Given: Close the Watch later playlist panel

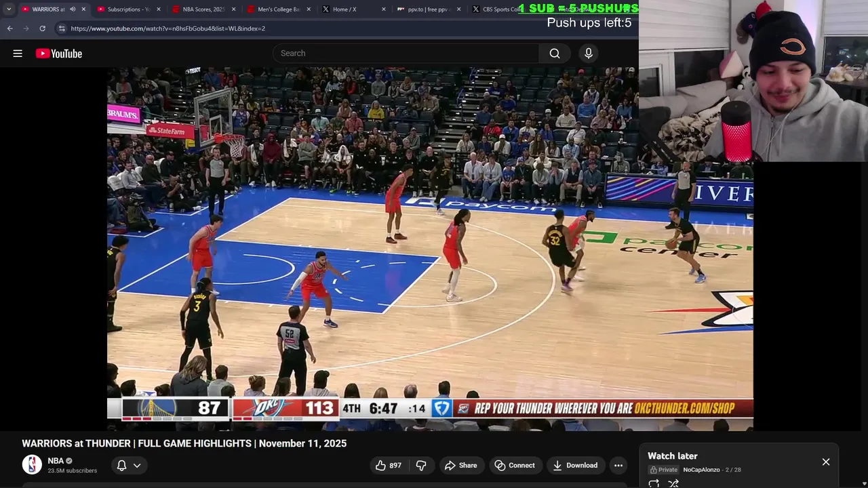Looking at the screenshot, I should tap(826, 462).
